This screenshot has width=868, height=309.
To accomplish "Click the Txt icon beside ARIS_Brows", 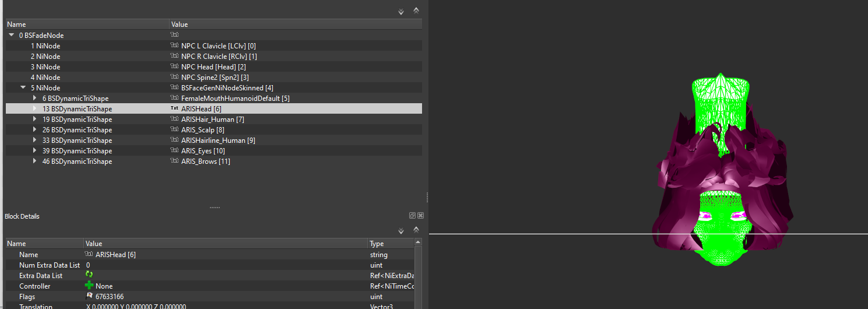I will [174, 161].
